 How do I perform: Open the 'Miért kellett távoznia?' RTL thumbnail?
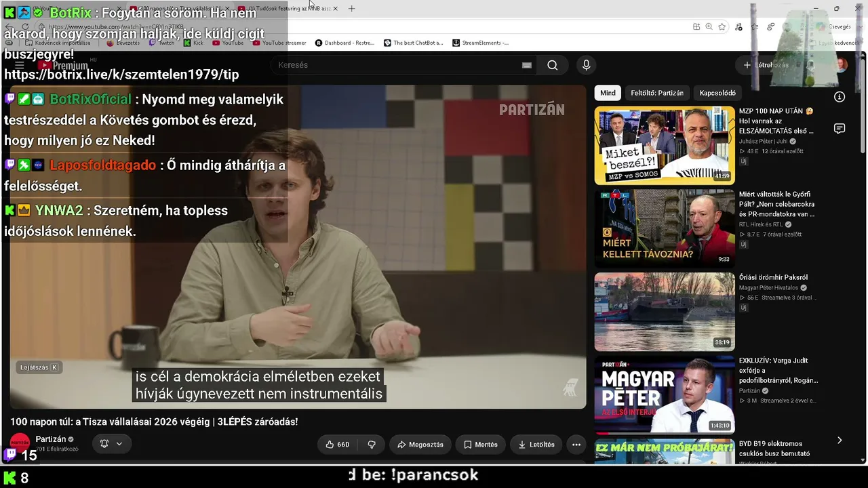click(x=665, y=228)
